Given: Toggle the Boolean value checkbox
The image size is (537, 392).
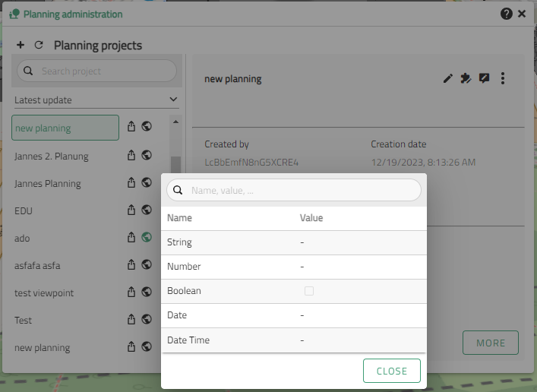Looking at the screenshot, I should 309,291.
